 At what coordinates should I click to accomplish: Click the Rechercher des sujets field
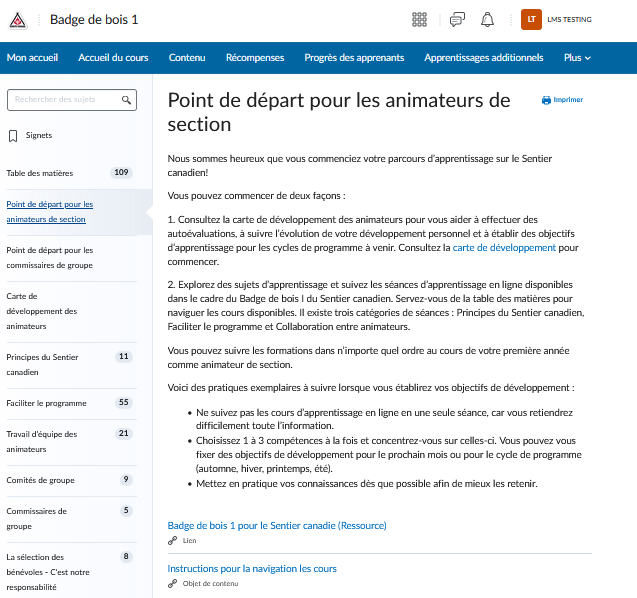[64, 100]
